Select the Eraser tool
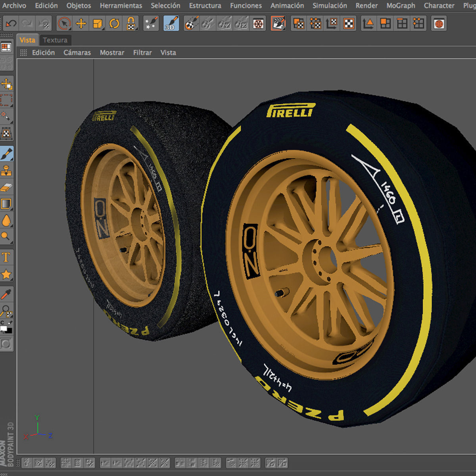476x476 pixels. (6, 187)
